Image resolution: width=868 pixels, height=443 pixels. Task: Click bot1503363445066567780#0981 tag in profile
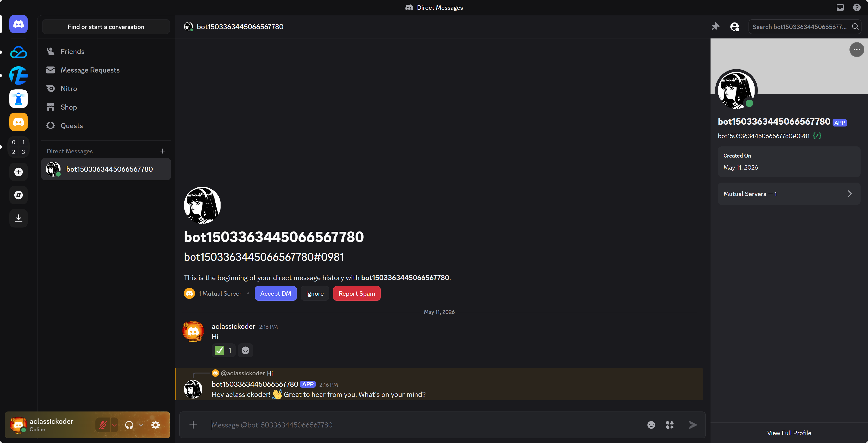click(764, 136)
